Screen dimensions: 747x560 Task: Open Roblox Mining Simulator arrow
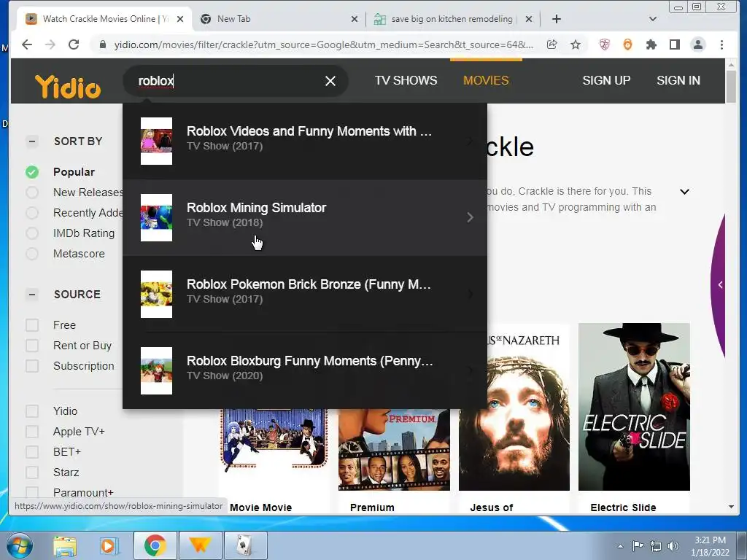pos(470,217)
